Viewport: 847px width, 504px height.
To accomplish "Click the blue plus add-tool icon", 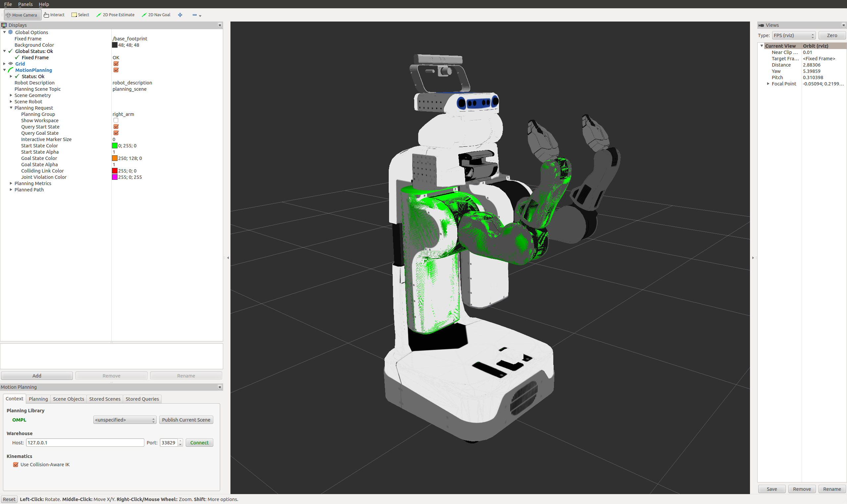I will point(180,15).
